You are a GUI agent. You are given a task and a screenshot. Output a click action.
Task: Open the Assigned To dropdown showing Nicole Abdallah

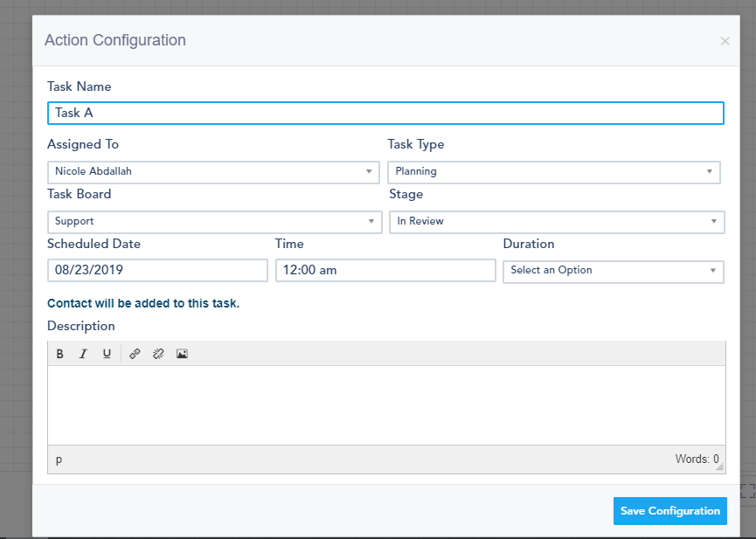coord(213,171)
